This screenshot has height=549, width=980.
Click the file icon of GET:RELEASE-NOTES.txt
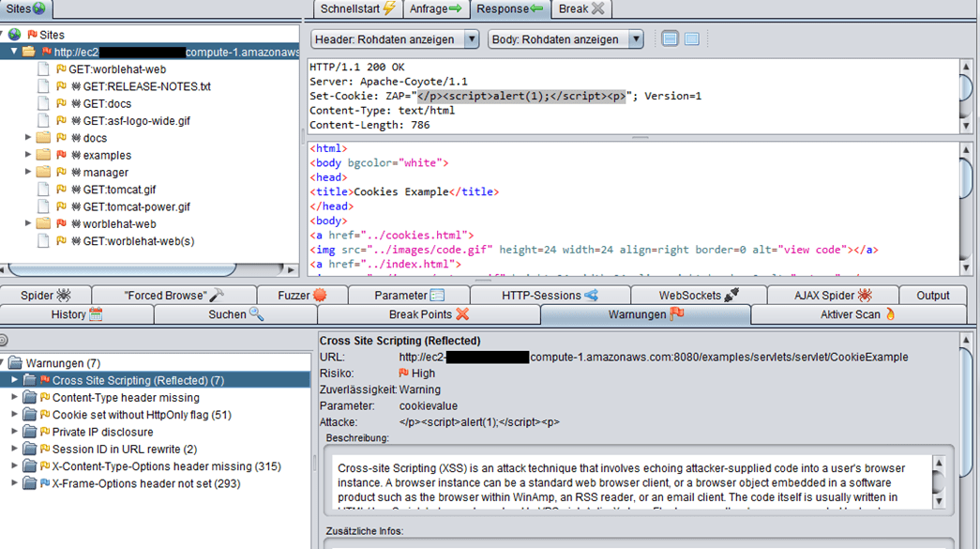point(43,86)
